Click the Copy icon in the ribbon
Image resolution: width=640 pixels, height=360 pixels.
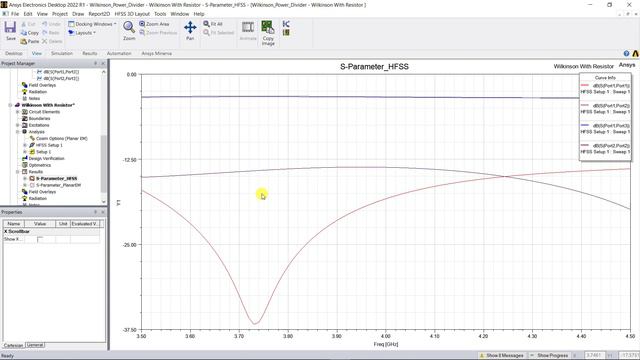24,33
